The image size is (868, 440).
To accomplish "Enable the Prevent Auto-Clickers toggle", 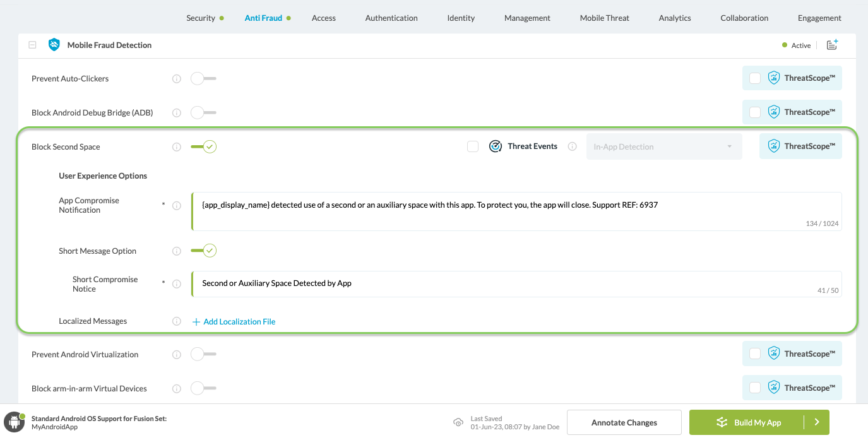I will 203,79.
